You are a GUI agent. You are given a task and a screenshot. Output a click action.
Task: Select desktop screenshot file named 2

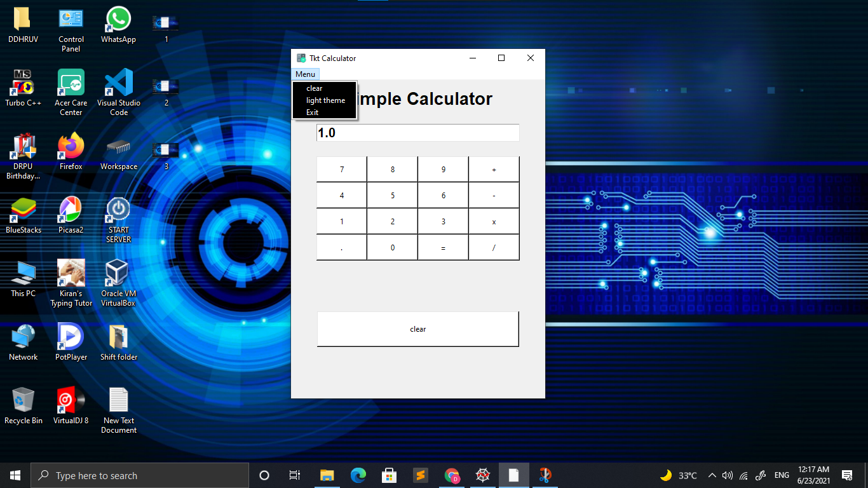[166, 92]
